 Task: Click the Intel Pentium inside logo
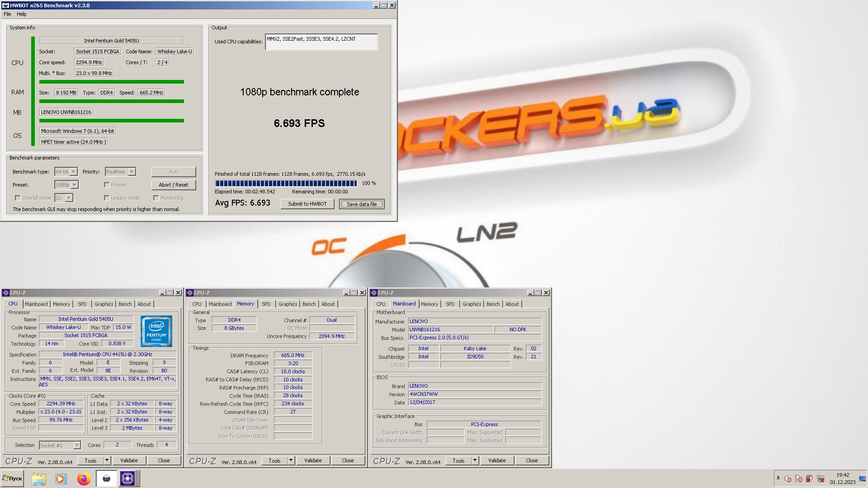coord(156,331)
